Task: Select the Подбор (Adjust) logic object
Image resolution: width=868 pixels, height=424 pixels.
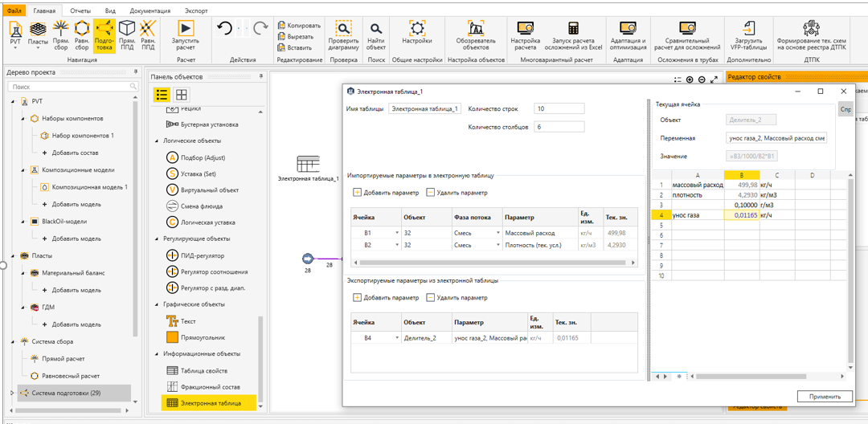Action: pos(195,157)
